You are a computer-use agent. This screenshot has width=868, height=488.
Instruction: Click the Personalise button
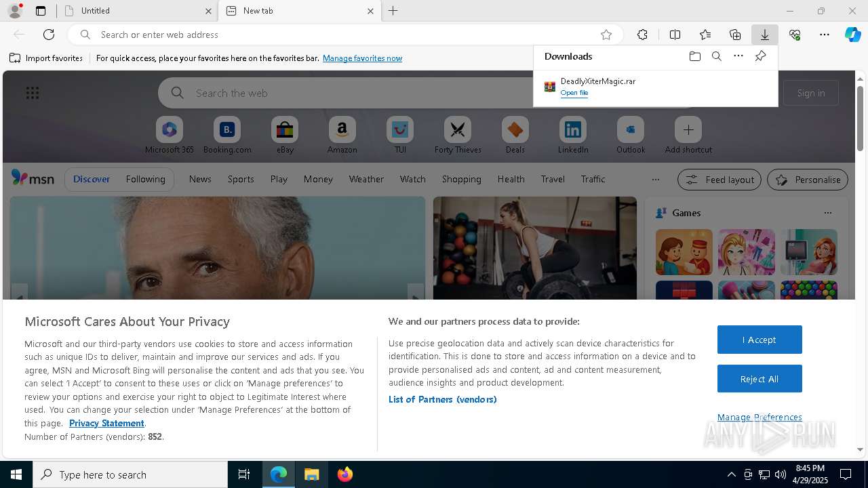click(x=808, y=180)
